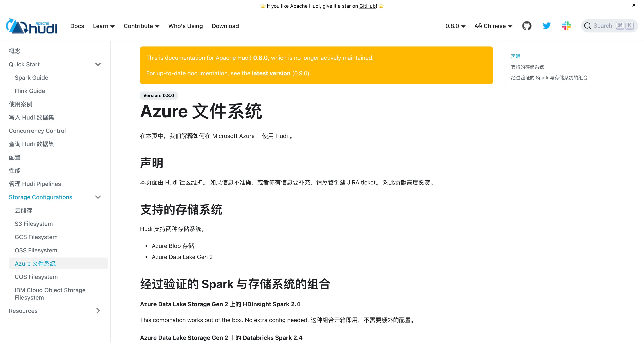Open the 0.8.0 version dropdown
This screenshot has width=644, height=342.
click(455, 26)
